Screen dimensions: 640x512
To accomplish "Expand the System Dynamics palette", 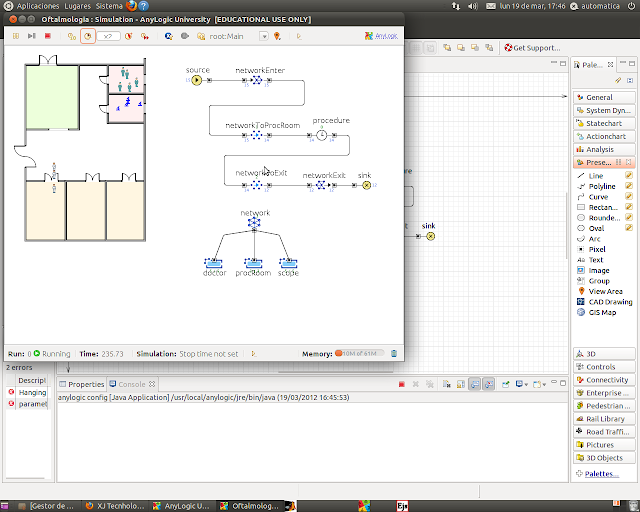I will click(x=604, y=110).
